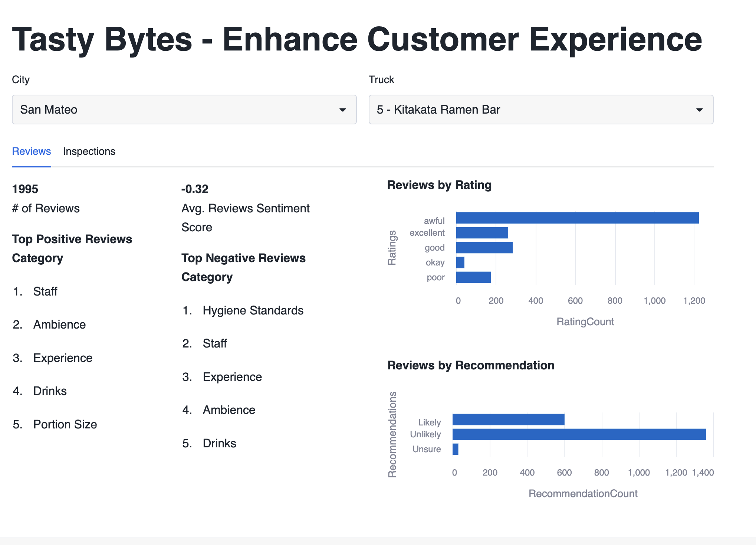756x545 pixels.
Task: Click the City dropdown caret arrow
Action: [342, 110]
